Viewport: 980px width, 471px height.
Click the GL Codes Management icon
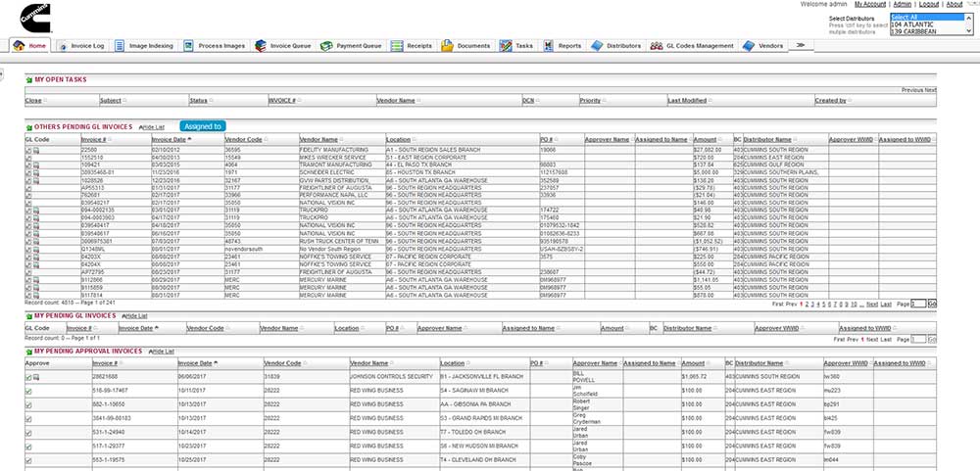pos(657,46)
